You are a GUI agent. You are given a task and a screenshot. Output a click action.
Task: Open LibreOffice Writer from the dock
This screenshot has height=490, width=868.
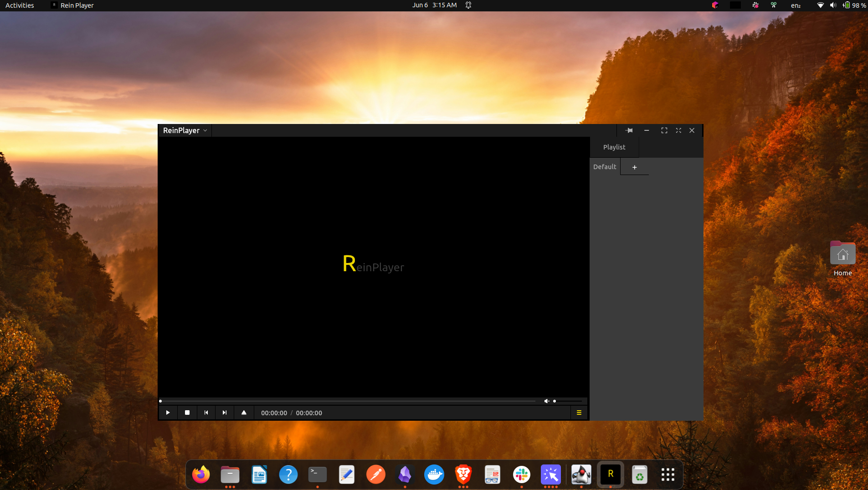[x=259, y=475]
